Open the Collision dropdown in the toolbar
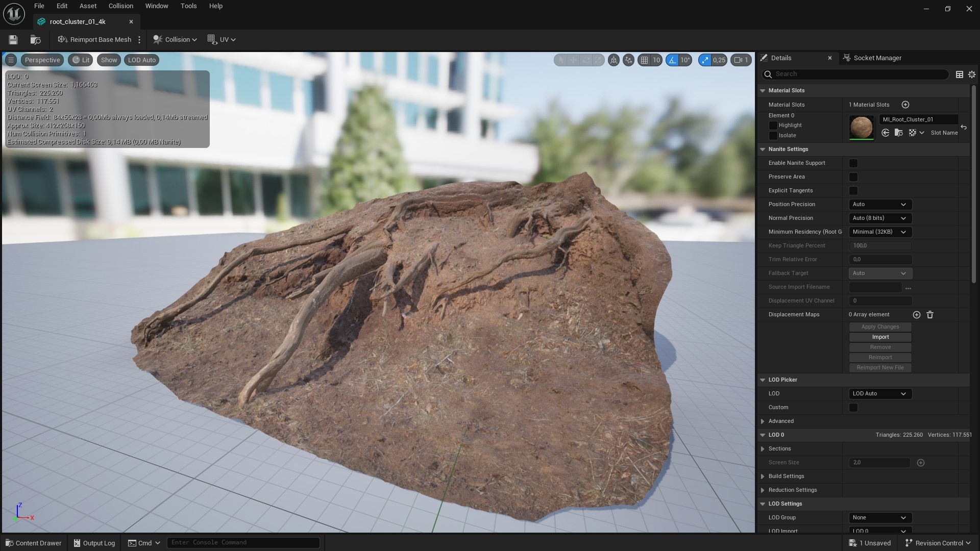This screenshot has width=980, height=551. 175,39
